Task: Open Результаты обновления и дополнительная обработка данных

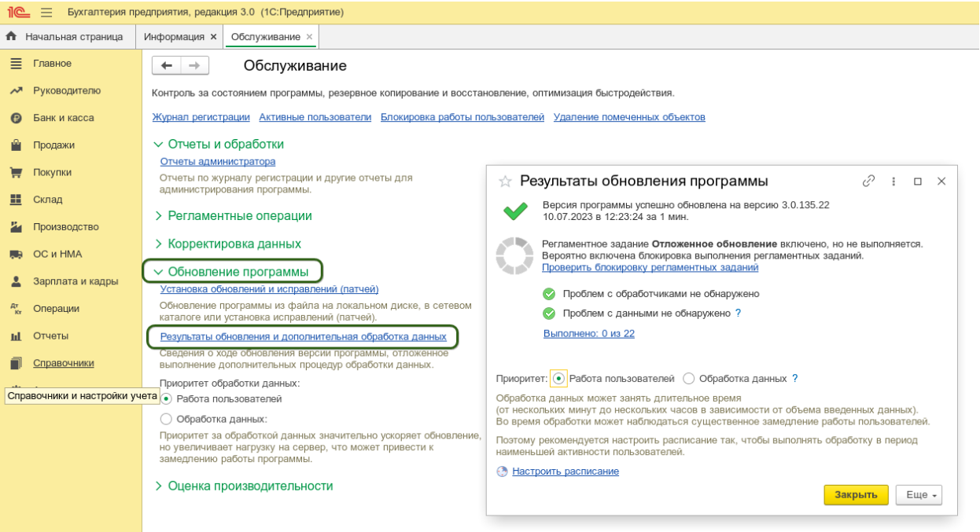Action: coord(304,336)
